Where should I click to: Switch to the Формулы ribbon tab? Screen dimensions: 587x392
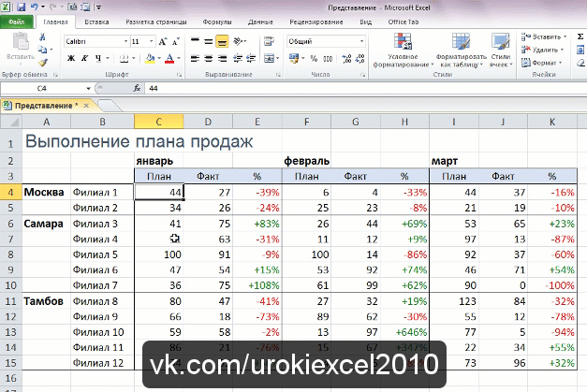point(217,22)
